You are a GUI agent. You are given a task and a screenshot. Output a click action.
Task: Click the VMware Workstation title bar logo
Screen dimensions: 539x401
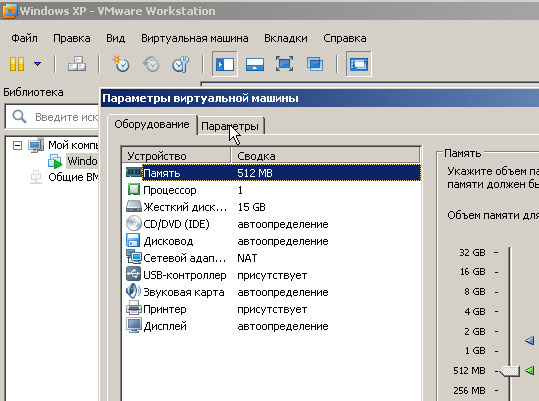pyautogui.click(x=9, y=11)
